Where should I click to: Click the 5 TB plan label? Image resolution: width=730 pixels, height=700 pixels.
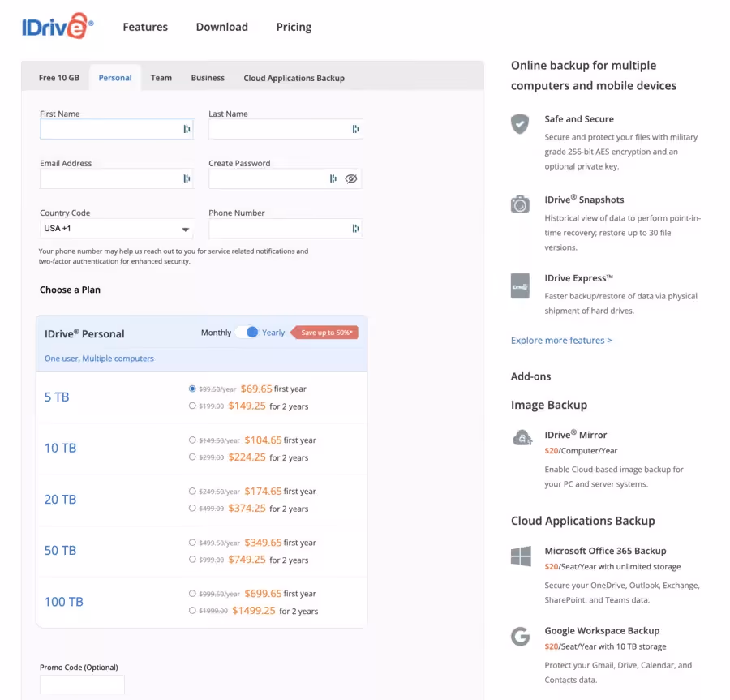pos(57,397)
